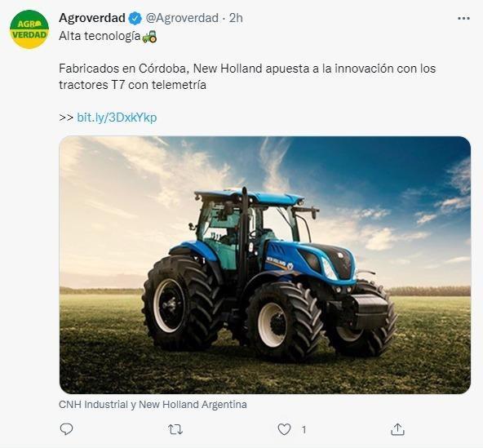
Task: Click the CNH Industrial y New Holland Argentina caption
Action: pyautogui.click(x=153, y=404)
